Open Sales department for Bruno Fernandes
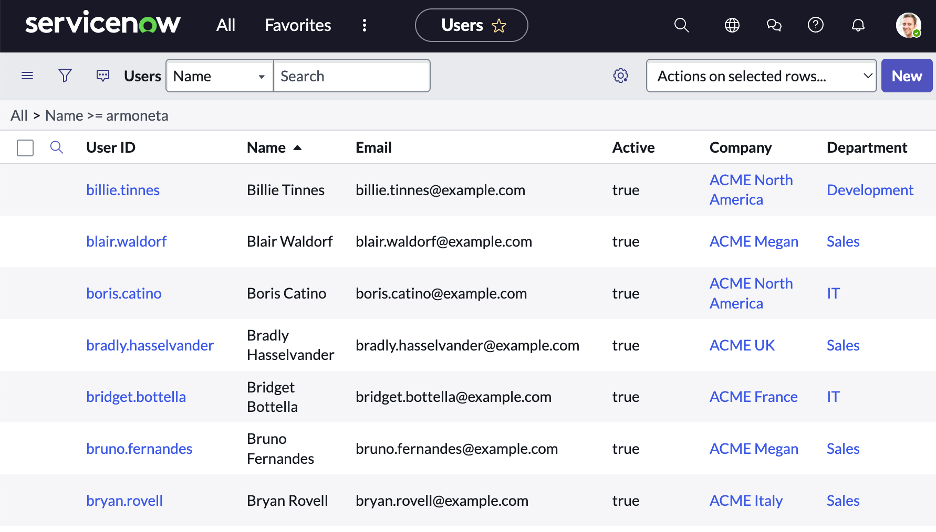Image resolution: width=936 pixels, height=532 pixels. (843, 449)
